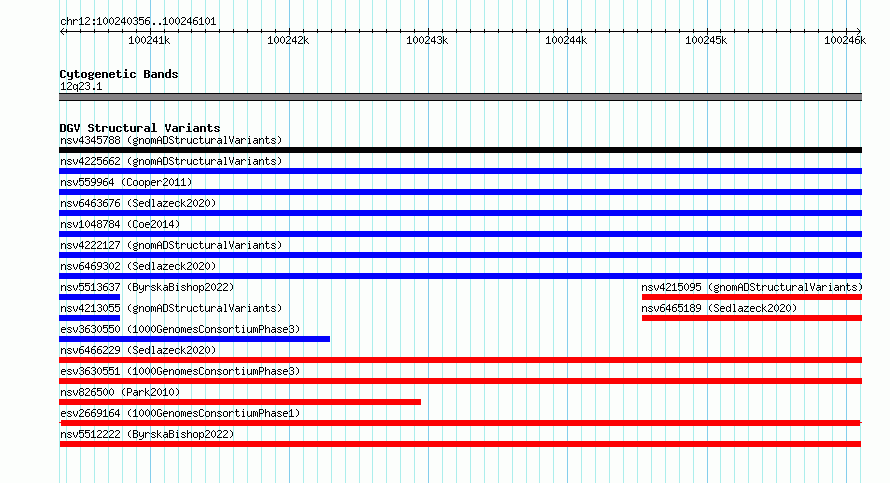890x483 pixels.
Task: Click the nsv559964 (Cooper2011) label
Action: pos(126,182)
